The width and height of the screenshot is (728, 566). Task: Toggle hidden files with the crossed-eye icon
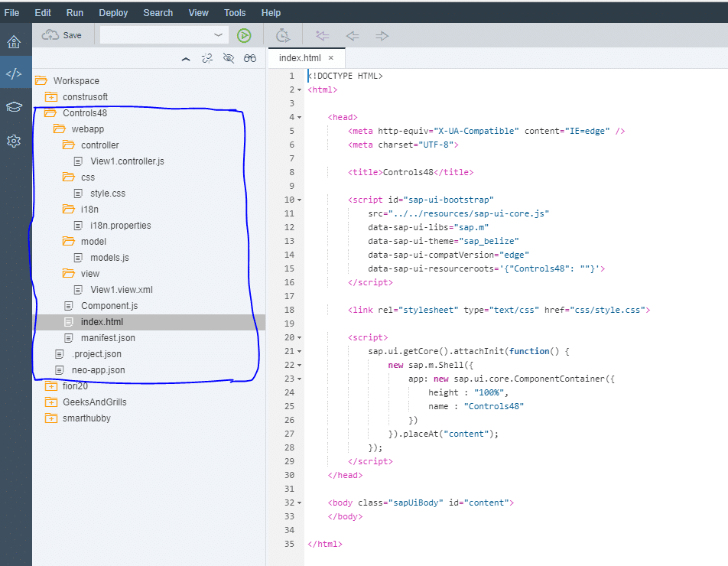(x=229, y=58)
